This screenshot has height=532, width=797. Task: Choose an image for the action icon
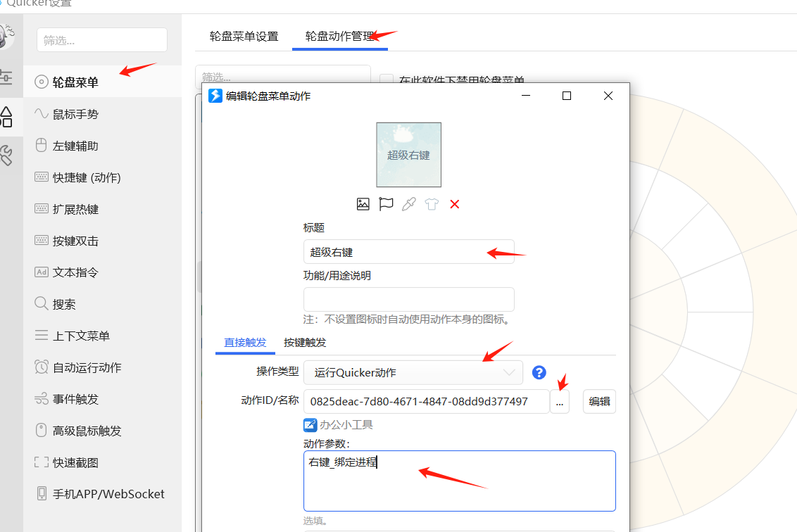coord(363,204)
